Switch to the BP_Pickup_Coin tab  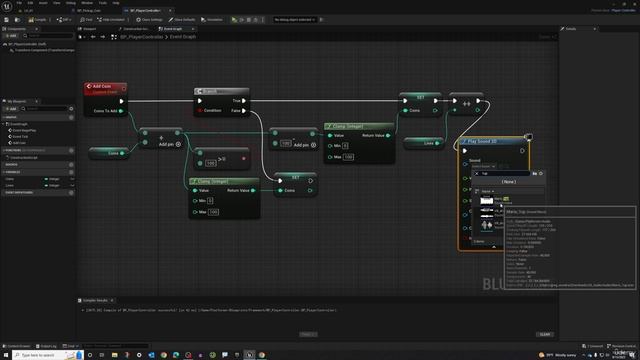point(89,11)
